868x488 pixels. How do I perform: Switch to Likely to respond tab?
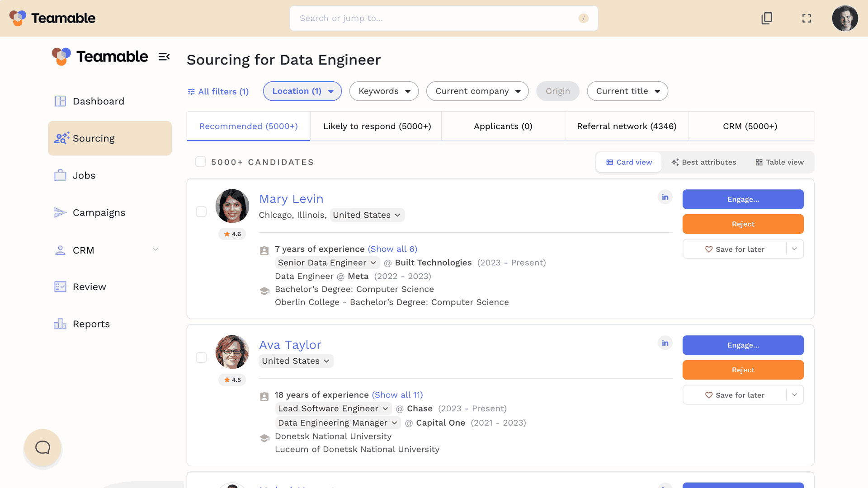tap(377, 127)
